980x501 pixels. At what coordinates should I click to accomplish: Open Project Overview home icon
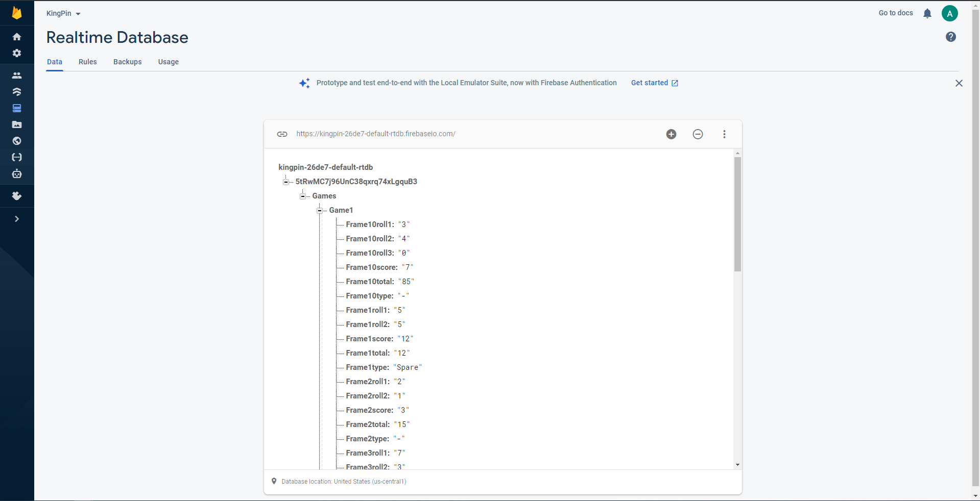point(17,37)
